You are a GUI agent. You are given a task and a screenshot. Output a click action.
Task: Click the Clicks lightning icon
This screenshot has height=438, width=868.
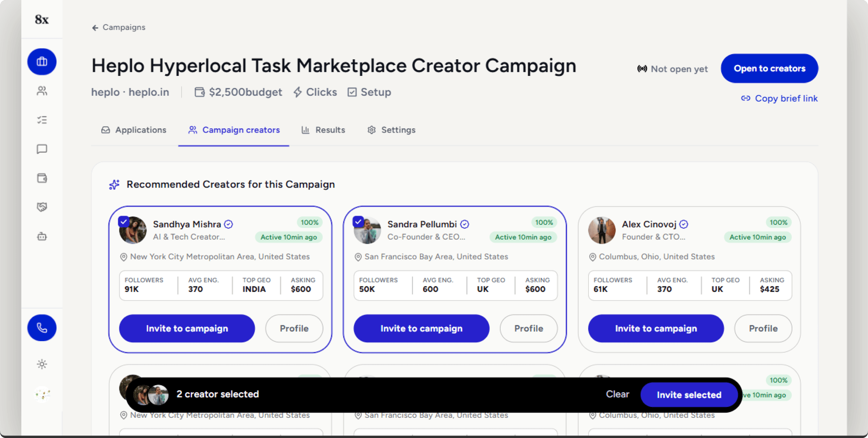point(298,92)
